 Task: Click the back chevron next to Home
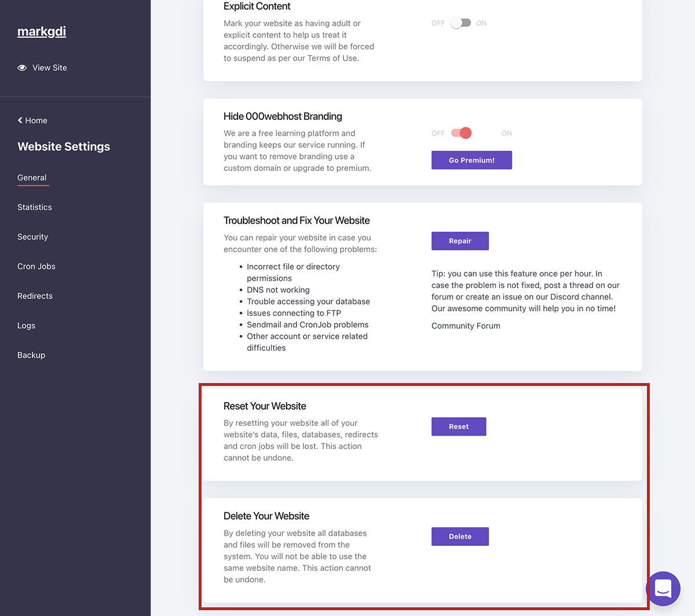[x=20, y=121]
